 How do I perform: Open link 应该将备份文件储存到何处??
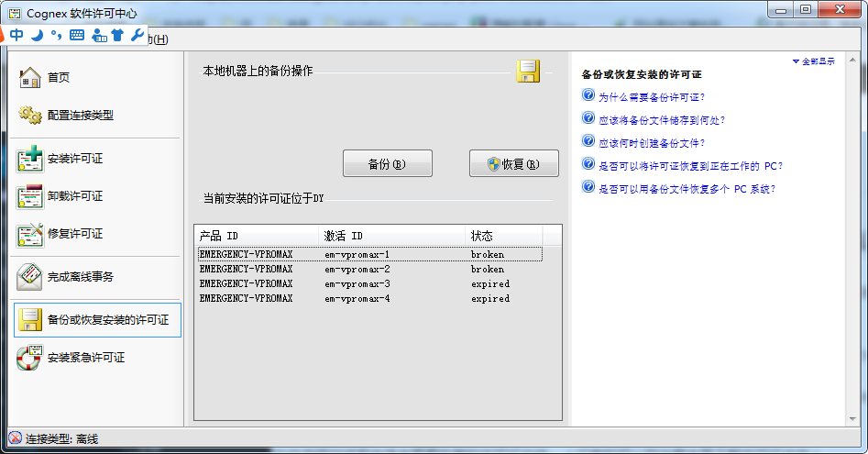tap(662, 120)
